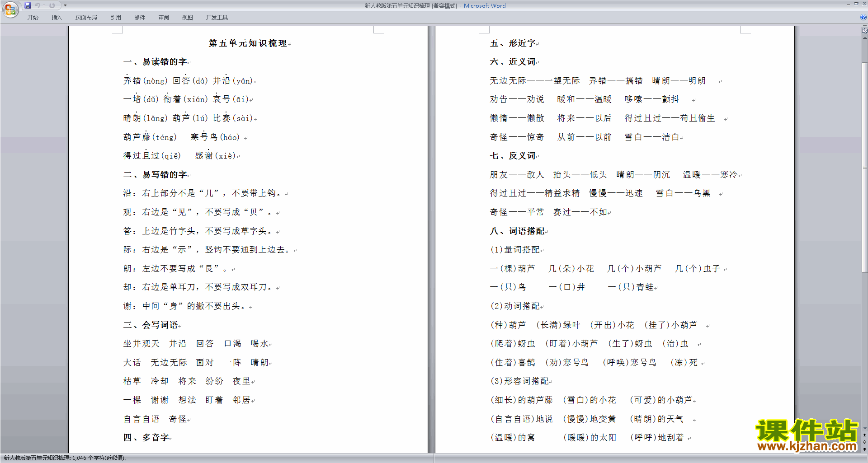Click the vertical scrollbar up arrow

pos(864,38)
